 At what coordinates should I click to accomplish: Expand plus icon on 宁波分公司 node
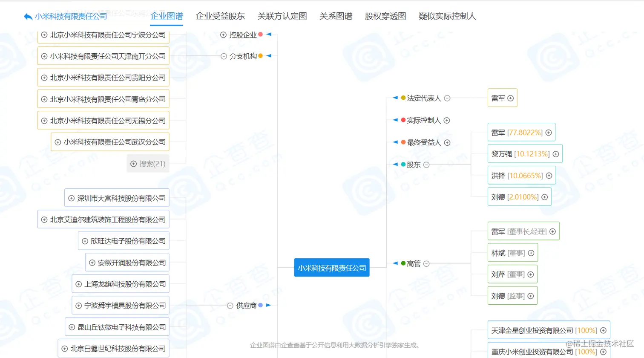(x=44, y=35)
